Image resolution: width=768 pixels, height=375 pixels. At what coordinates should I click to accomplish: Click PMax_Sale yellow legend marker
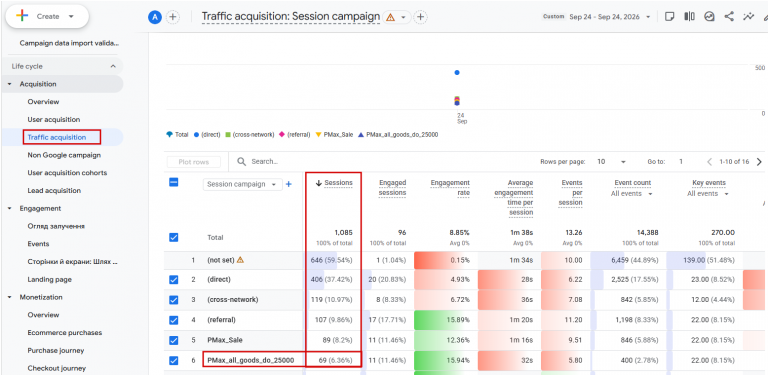(x=319, y=135)
